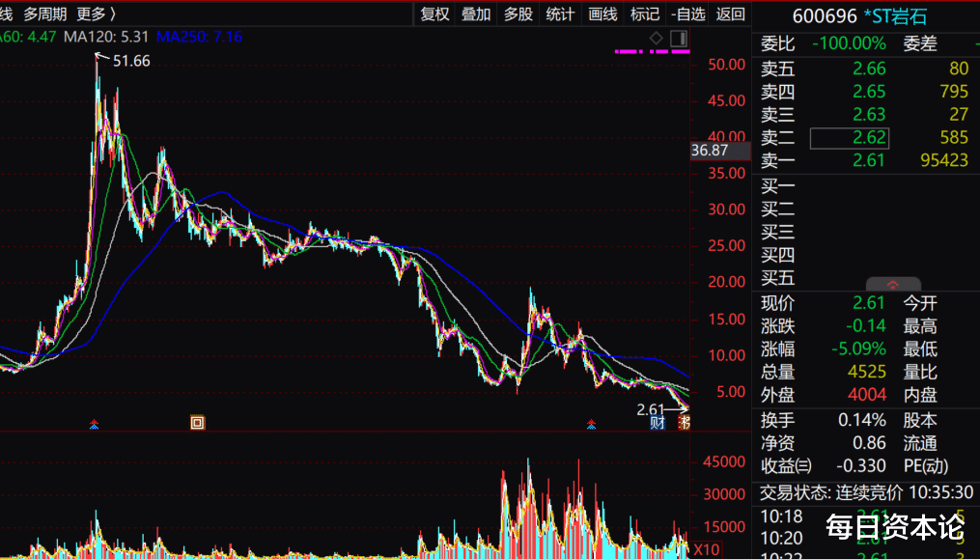Click the MA250: 7.16 indicator label
Viewport: 980px width, 559px height.
199,37
